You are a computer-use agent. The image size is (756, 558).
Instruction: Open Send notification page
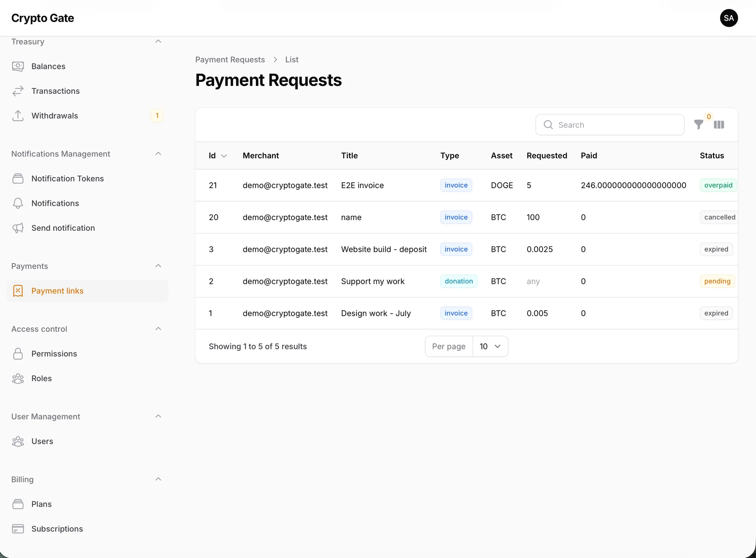tap(88, 228)
